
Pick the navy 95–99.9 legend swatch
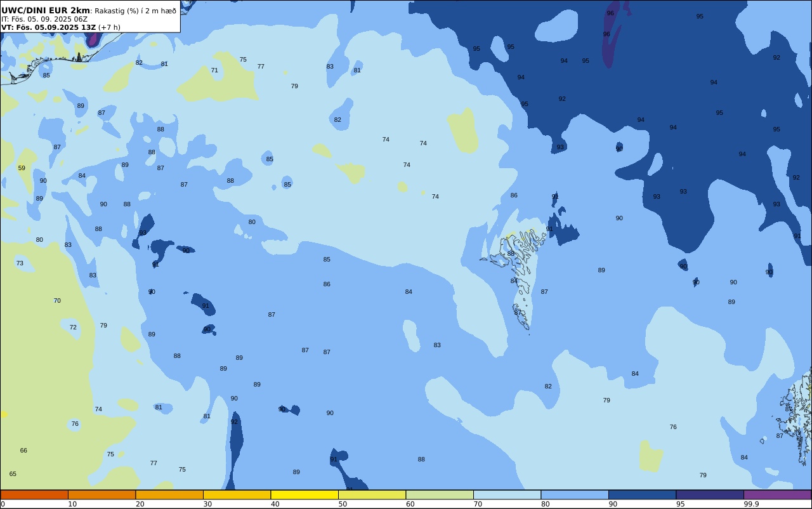coord(710,494)
